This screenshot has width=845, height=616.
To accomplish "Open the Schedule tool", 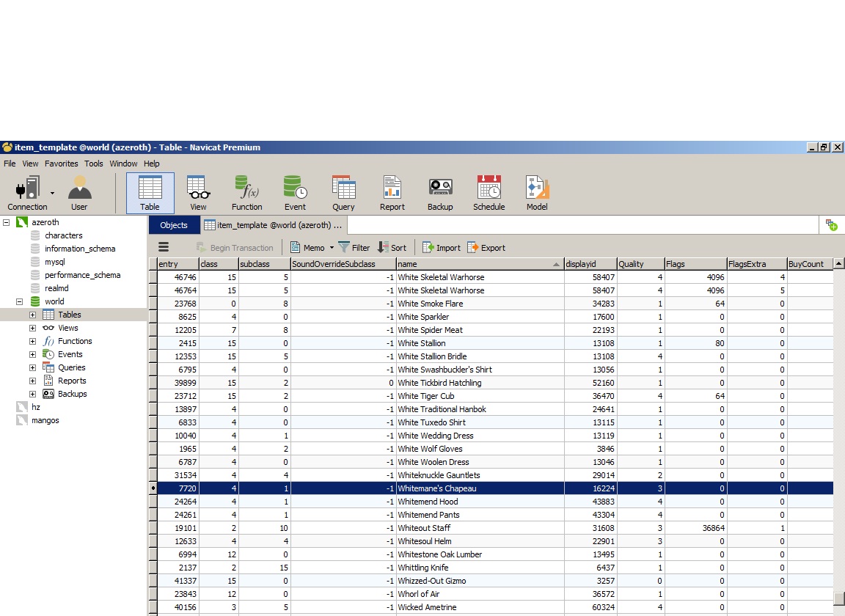I will 489,194.
